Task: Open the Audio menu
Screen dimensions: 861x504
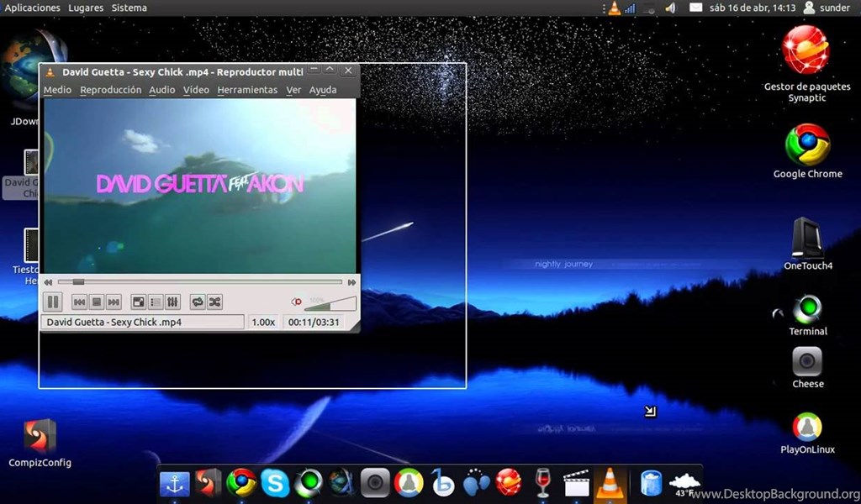Action: tap(162, 90)
